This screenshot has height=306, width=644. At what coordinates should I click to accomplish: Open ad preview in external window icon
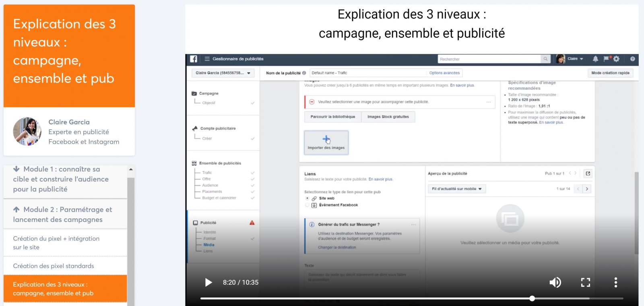tap(588, 174)
